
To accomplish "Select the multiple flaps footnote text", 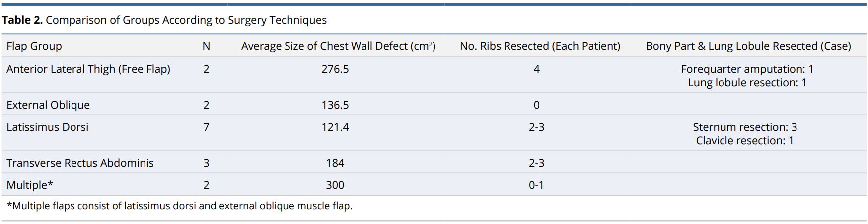I will 180,206.
